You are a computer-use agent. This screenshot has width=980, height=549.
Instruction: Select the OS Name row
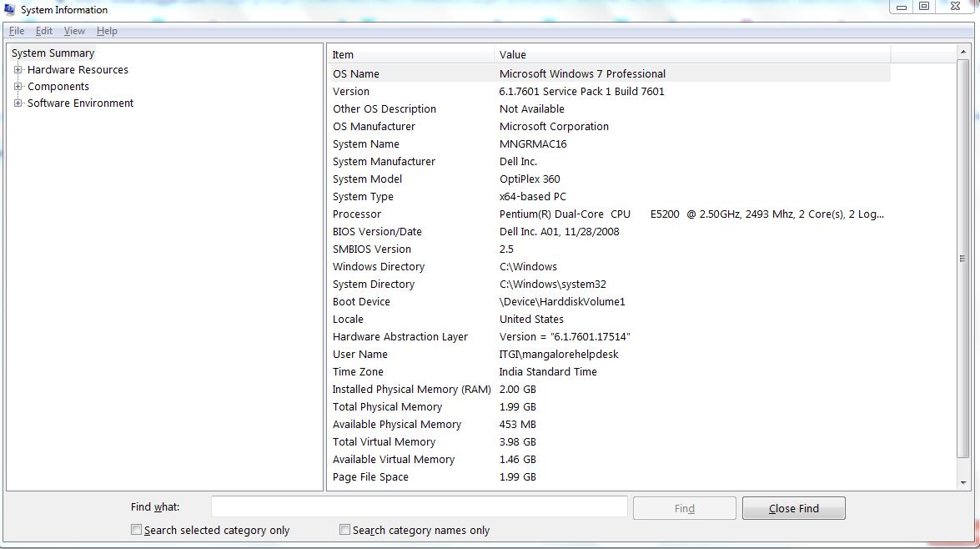pos(500,73)
